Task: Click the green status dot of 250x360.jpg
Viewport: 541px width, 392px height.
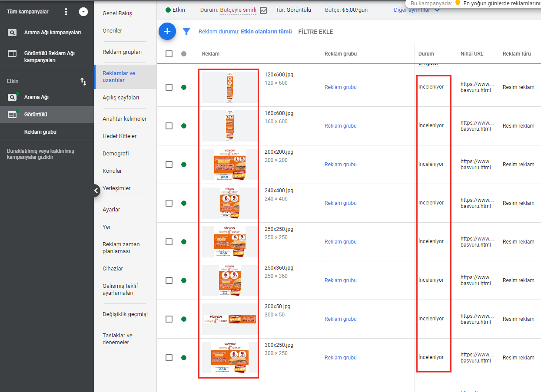Action: [184, 280]
